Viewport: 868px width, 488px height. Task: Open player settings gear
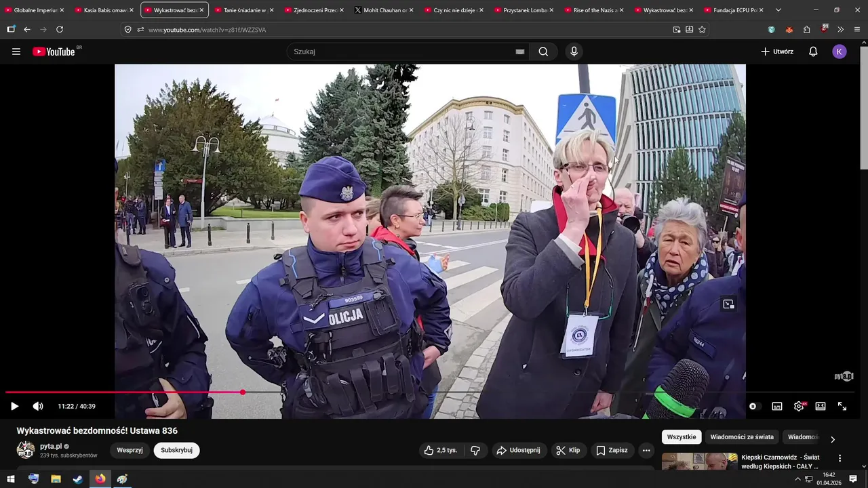[799, 407]
